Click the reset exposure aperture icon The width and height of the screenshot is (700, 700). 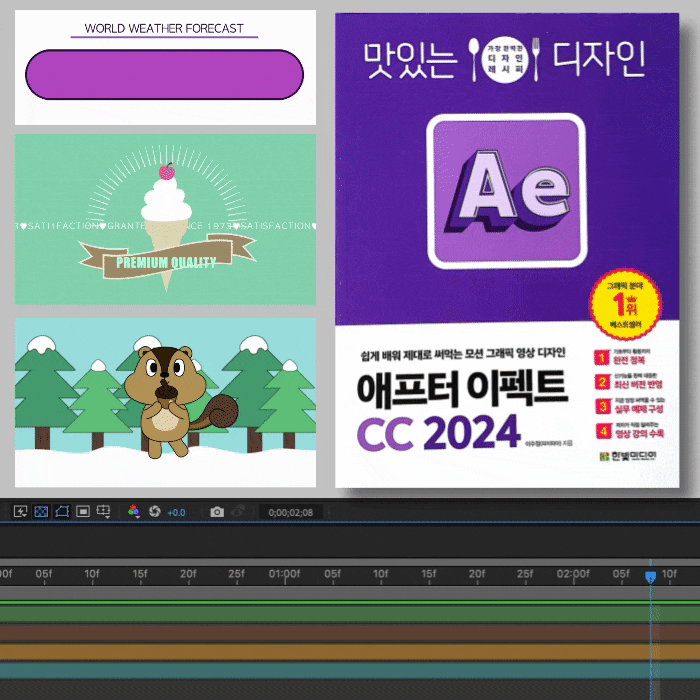[x=154, y=512]
